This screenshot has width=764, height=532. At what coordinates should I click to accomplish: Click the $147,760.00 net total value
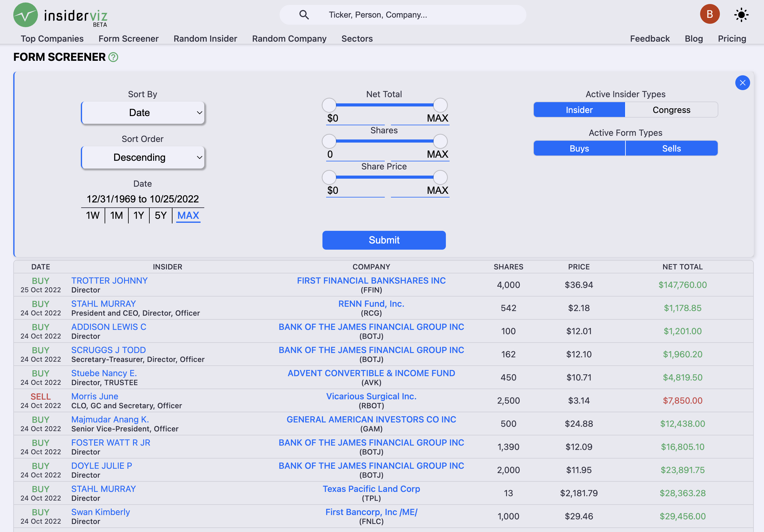683,285
